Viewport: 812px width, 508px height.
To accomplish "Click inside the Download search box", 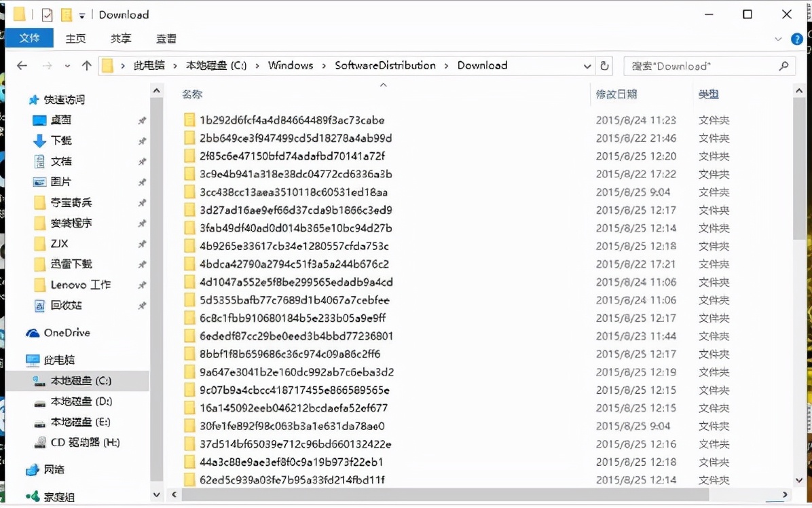I will click(699, 66).
